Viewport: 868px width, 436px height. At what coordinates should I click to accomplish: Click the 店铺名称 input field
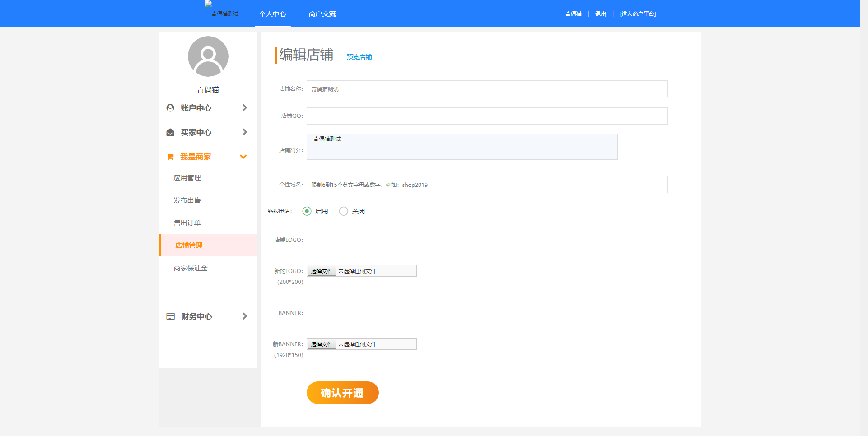(x=487, y=89)
